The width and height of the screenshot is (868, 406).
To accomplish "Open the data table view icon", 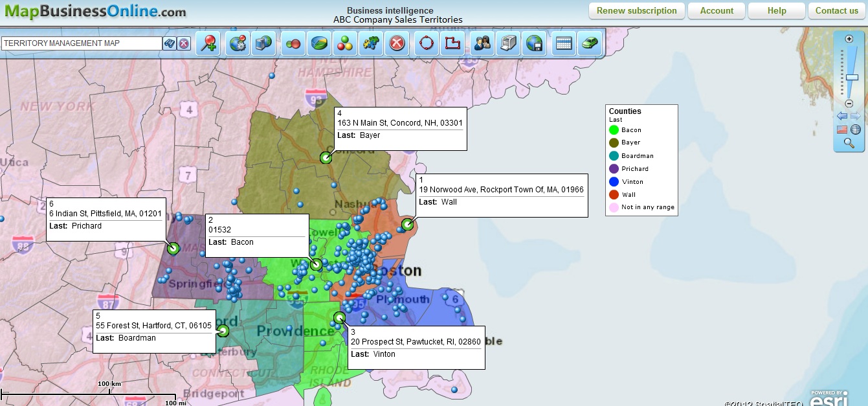I will tap(564, 43).
